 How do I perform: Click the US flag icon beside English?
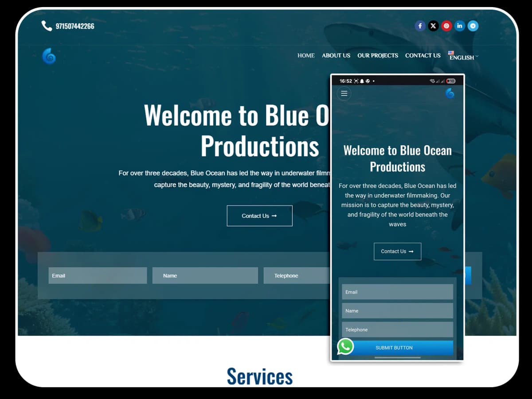[x=451, y=53]
